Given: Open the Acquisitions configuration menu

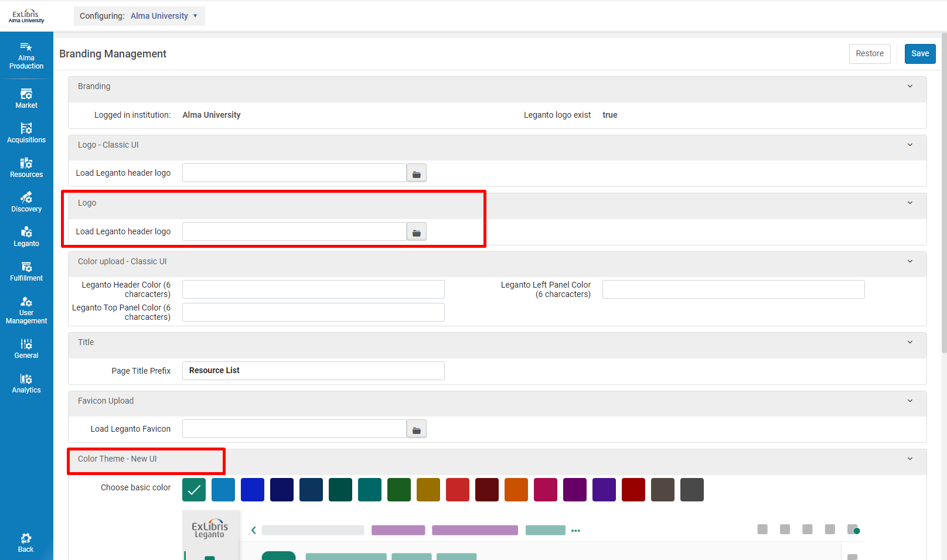Looking at the screenshot, I should [26, 133].
